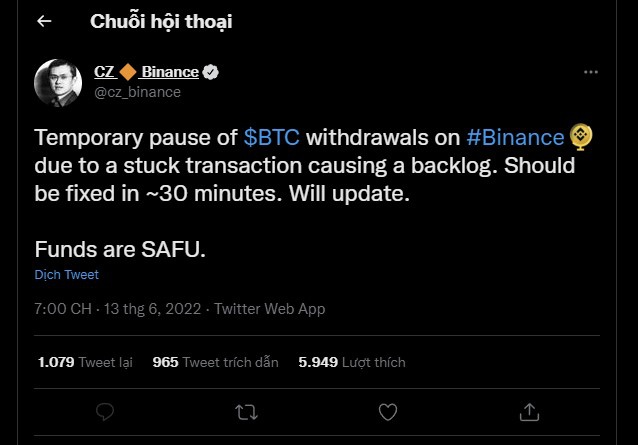
Task: Click the tweet timestamp 7:00 CH
Action: click(60, 309)
